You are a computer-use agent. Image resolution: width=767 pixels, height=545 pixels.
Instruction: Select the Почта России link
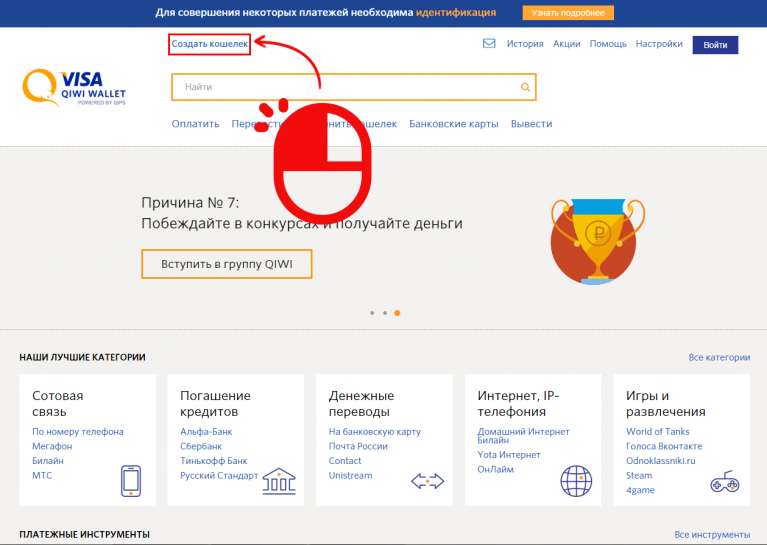click(358, 446)
